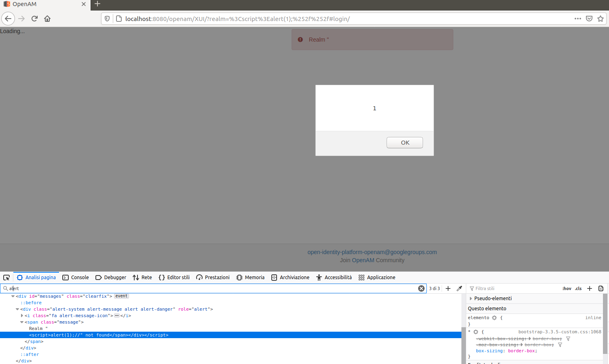Expand the Pseudo-elementi section

pyautogui.click(x=472, y=299)
